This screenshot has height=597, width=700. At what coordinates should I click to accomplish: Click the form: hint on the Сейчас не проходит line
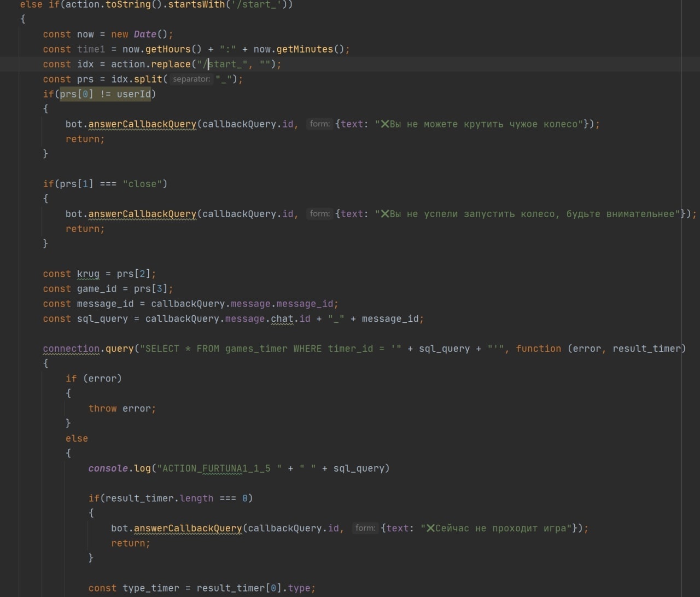pyautogui.click(x=365, y=528)
